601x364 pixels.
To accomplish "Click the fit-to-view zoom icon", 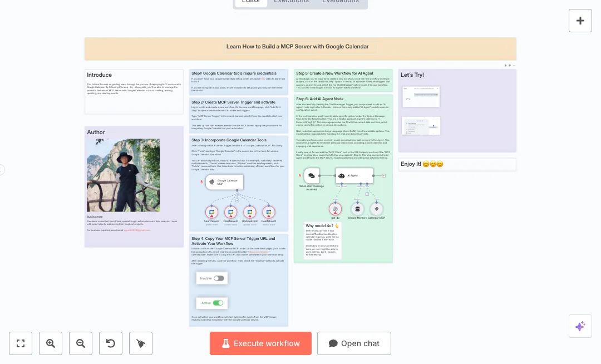I will pos(21,343).
